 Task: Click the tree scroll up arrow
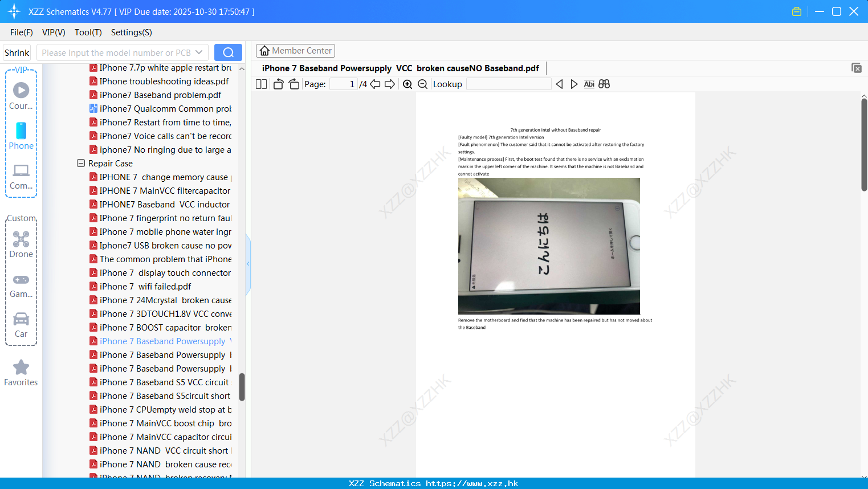tap(242, 68)
